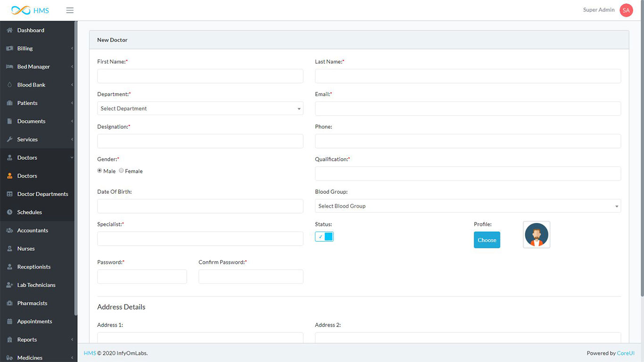Viewport: 644px width, 362px height.
Task: Click the Choose profile image button
Action: (x=487, y=240)
